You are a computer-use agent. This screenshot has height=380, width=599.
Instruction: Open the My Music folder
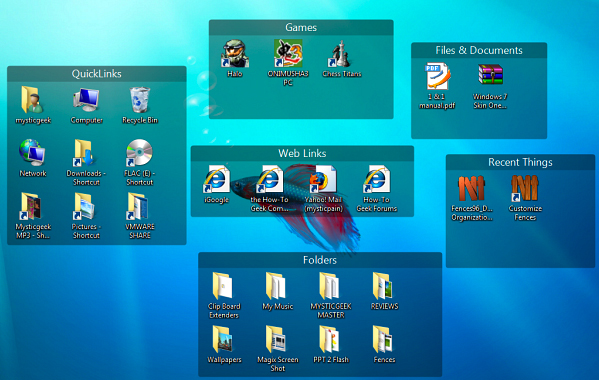(x=277, y=286)
